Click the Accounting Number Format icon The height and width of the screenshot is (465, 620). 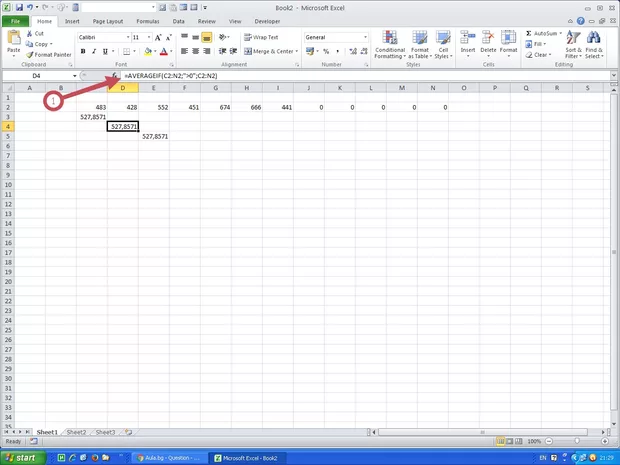click(310, 51)
